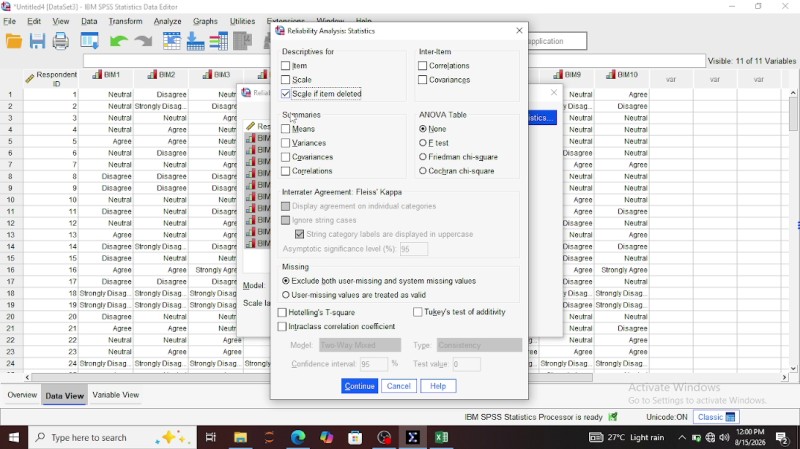Open the Data menu
Image resolution: width=800 pixels, height=449 pixels.
89,21
